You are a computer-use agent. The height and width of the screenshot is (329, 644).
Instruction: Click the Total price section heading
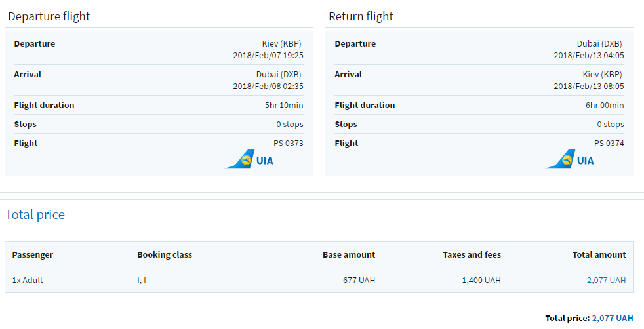click(x=35, y=214)
